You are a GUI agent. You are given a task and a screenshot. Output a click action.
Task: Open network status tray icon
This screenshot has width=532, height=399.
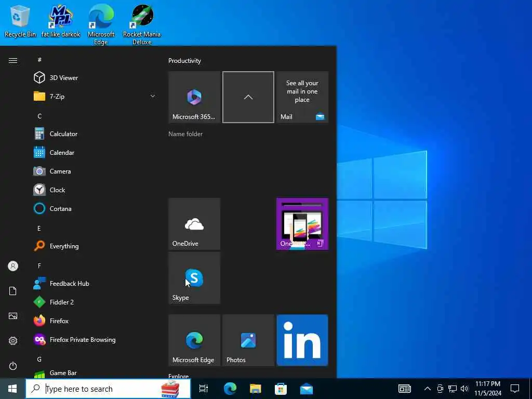(x=453, y=389)
